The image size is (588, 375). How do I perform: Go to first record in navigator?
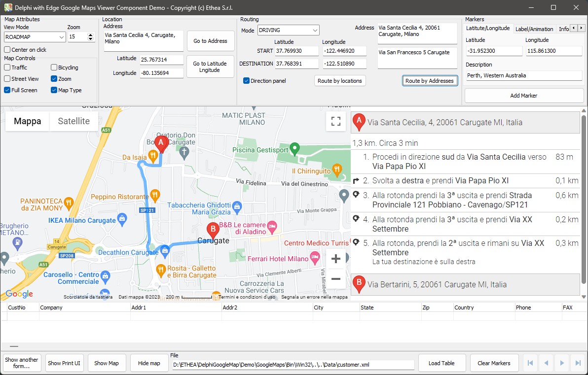(530, 363)
